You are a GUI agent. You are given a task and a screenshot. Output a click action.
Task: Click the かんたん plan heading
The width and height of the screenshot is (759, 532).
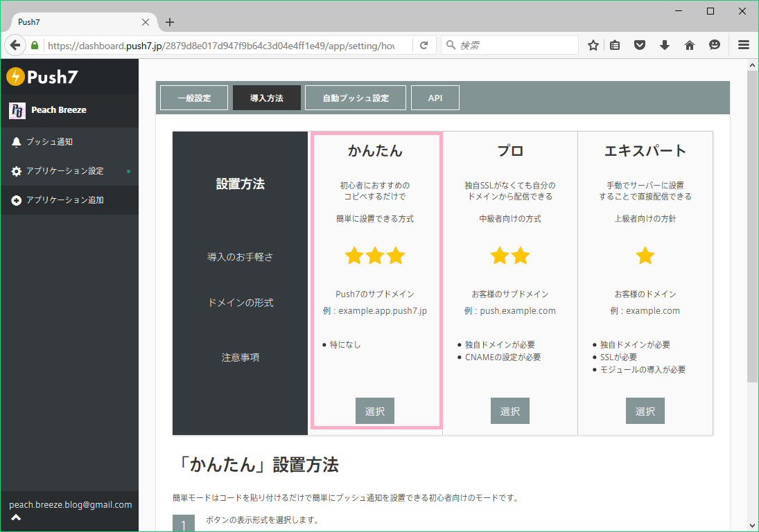[x=375, y=150]
